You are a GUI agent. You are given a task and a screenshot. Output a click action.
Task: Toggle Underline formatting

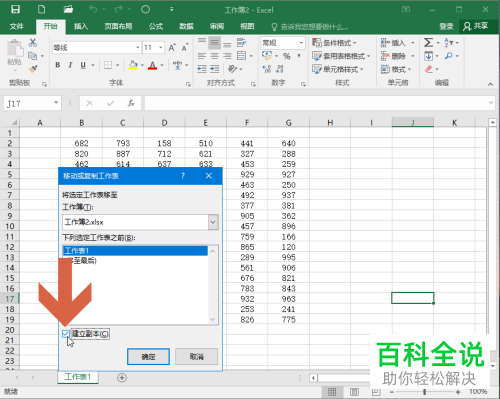pyautogui.click(x=83, y=65)
